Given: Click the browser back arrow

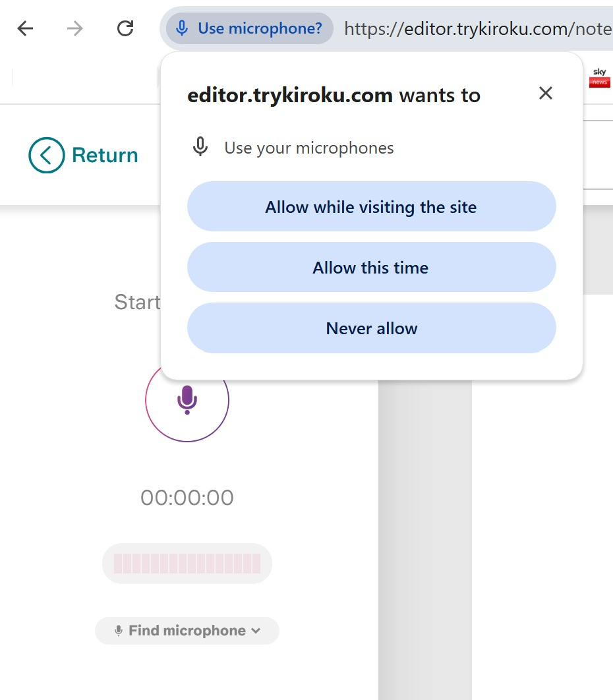Looking at the screenshot, I should tap(25, 28).
